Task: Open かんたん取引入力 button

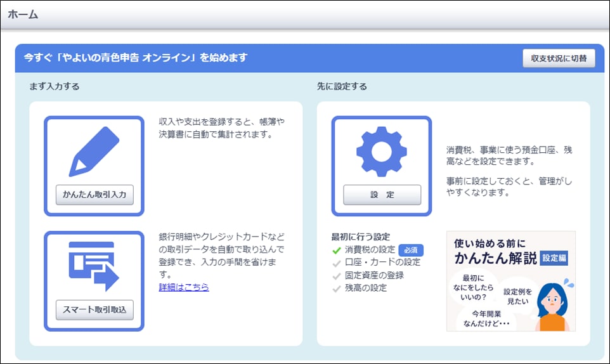Action: (94, 195)
